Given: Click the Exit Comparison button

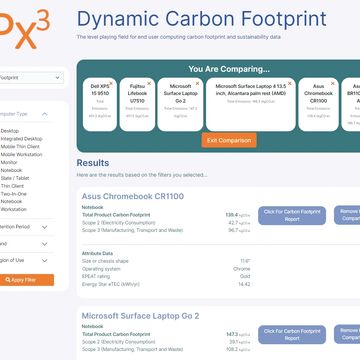Looking at the screenshot, I should (x=229, y=140).
